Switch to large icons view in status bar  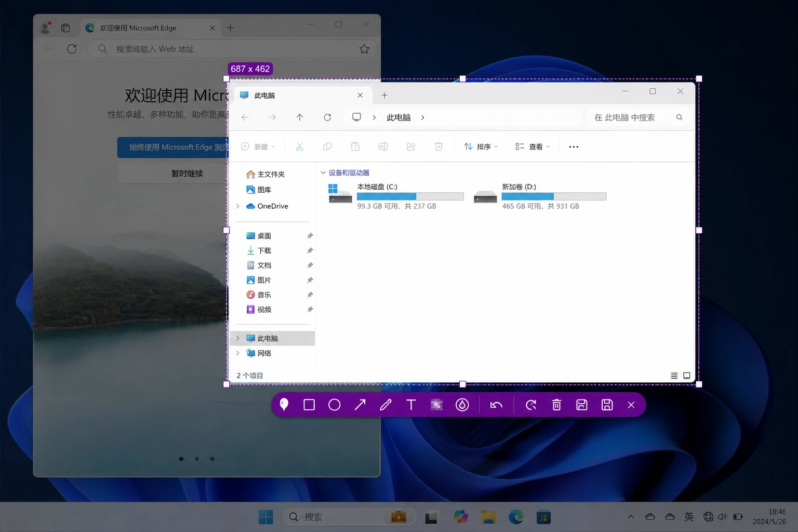(x=686, y=376)
